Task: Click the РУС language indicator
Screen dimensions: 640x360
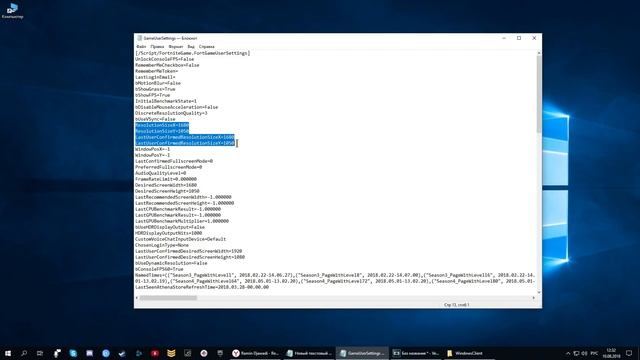Action: [594, 353]
